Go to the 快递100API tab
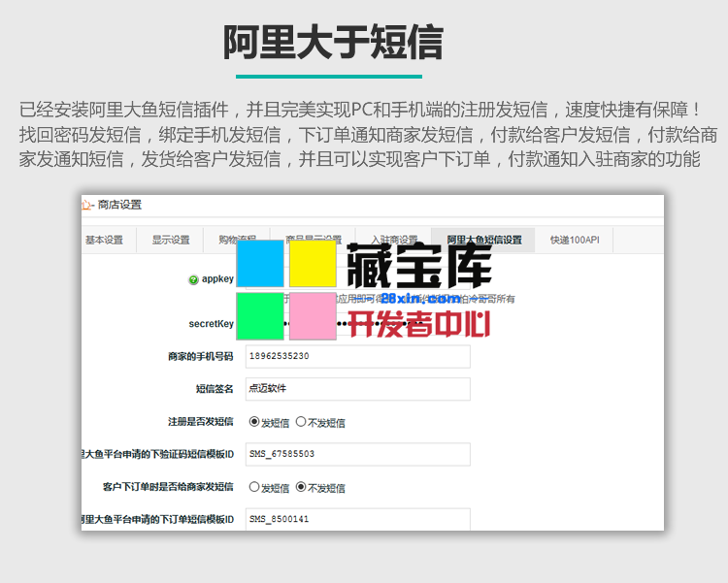This screenshot has height=583, width=728. (x=575, y=240)
